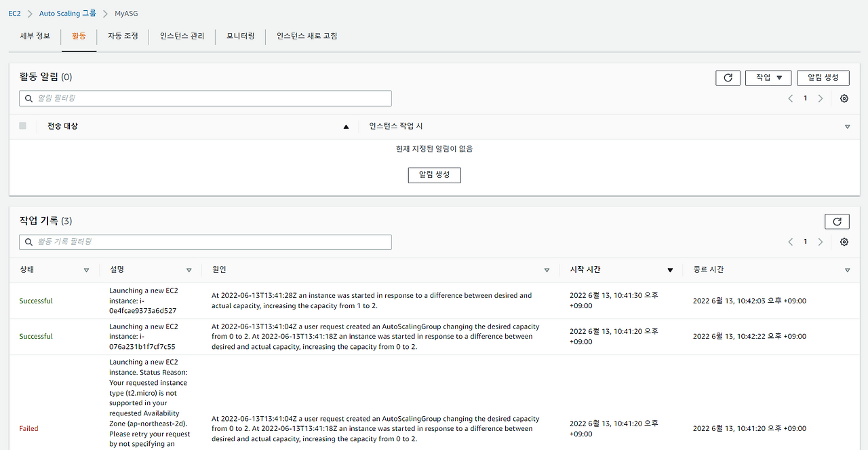
Task: Open 작업 기록 table settings gear
Action: click(844, 242)
